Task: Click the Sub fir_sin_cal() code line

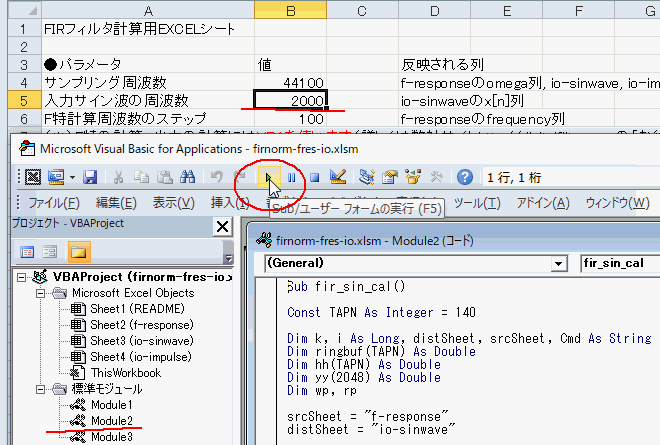Action: (346, 287)
